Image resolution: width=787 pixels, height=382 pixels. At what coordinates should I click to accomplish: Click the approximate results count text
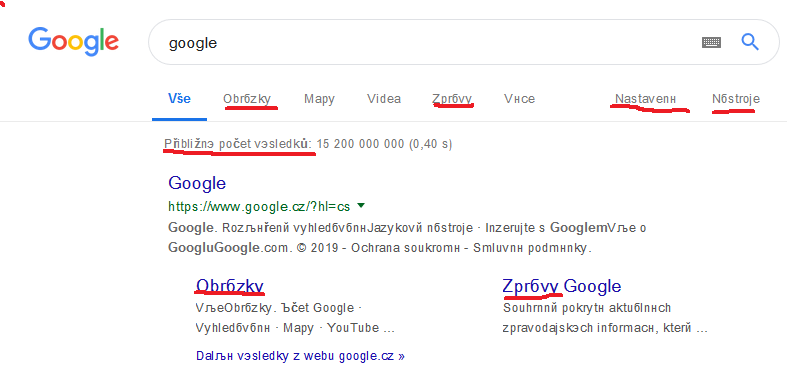308,145
